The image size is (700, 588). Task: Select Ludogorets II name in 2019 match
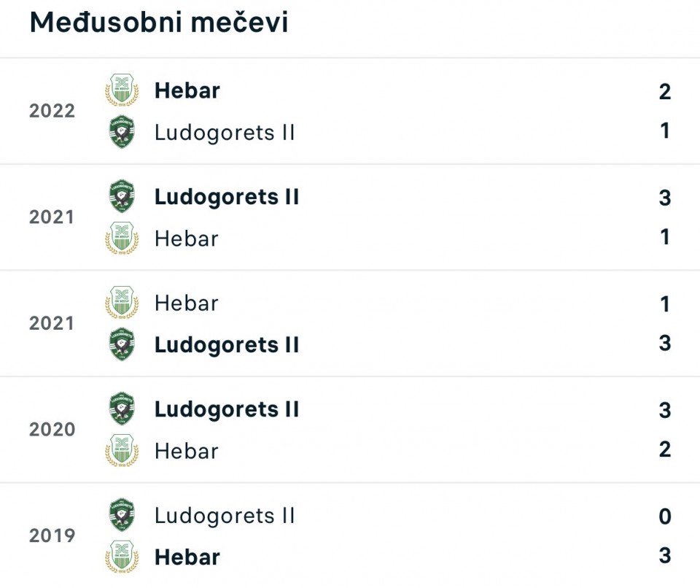tap(225, 515)
